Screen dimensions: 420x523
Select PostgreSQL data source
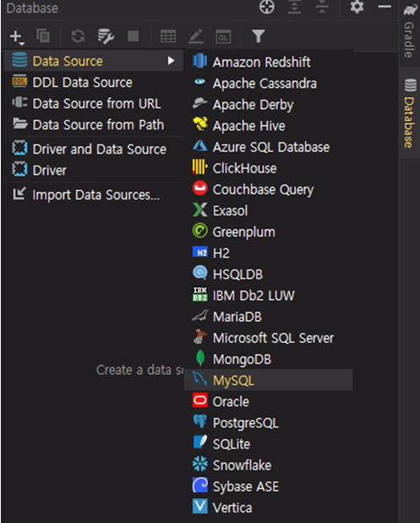[269, 423]
